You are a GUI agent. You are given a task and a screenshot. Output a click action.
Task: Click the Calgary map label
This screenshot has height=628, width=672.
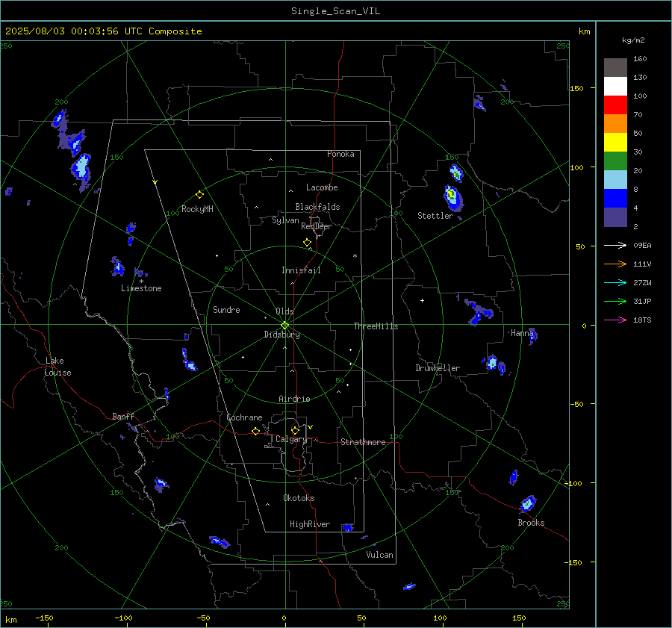point(291,439)
